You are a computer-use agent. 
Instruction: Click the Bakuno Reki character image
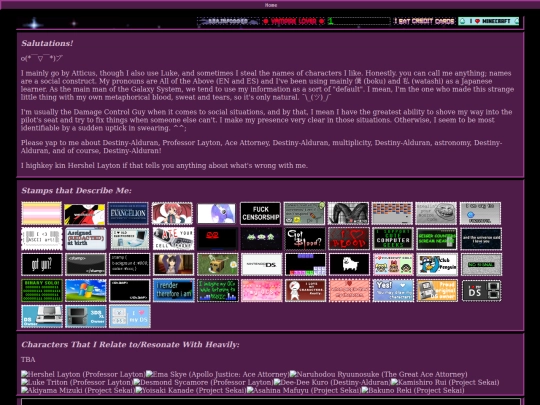point(413,390)
